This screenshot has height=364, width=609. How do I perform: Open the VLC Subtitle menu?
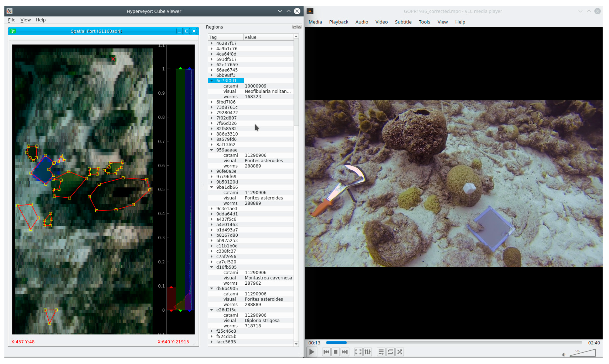(403, 22)
